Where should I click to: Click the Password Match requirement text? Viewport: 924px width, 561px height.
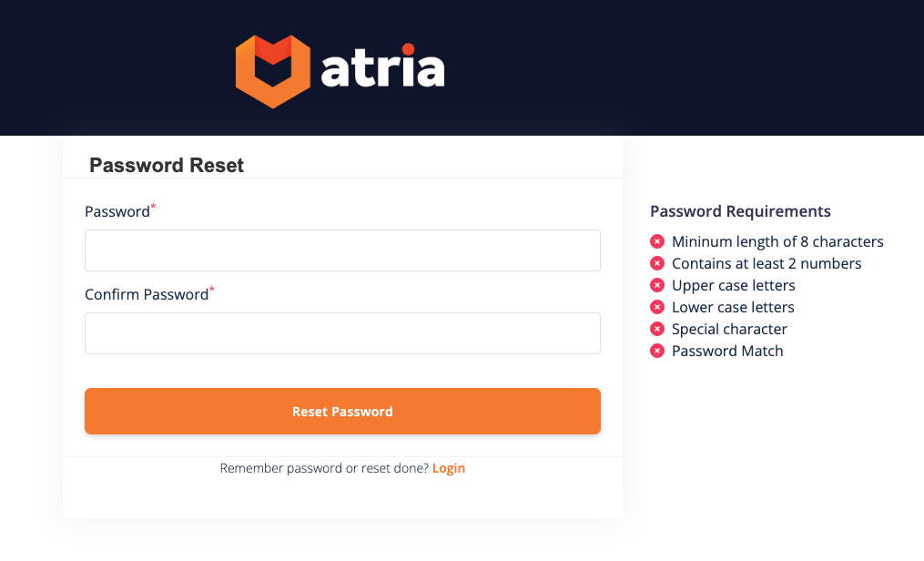click(x=727, y=351)
